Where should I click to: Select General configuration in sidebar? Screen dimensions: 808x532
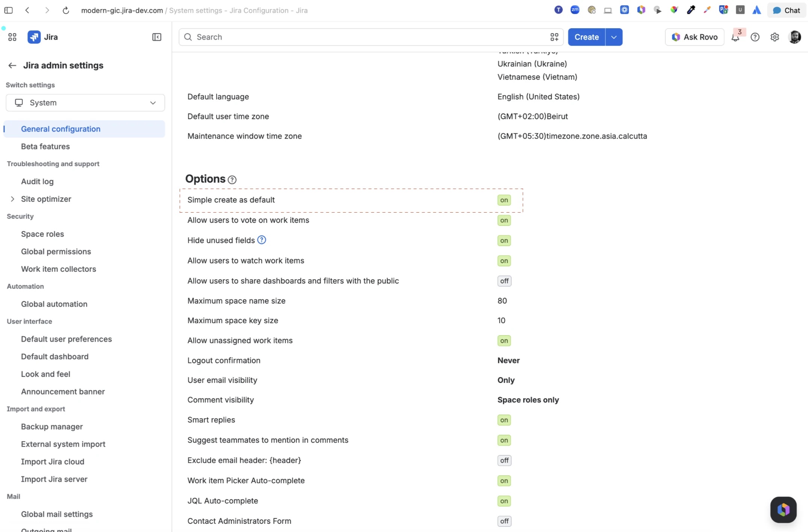click(84, 129)
